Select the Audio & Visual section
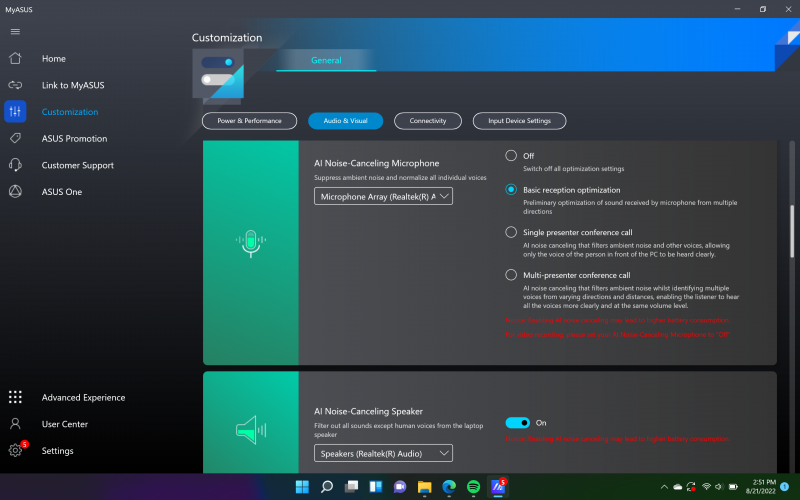 (x=345, y=121)
